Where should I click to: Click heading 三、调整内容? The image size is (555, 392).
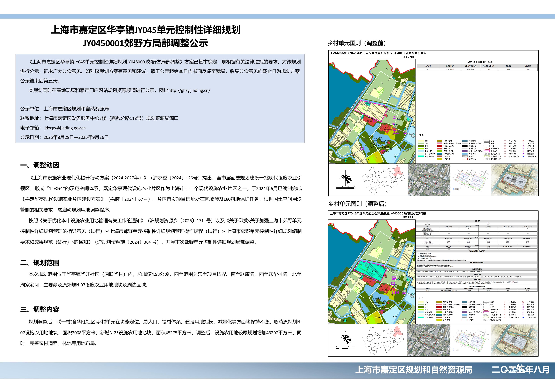pyautogui.click(x=40, y=309)
